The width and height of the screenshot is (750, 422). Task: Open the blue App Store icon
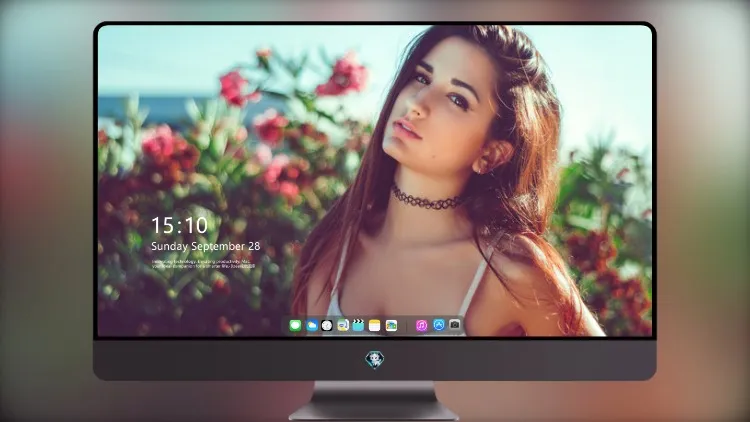tap(439, 325)
